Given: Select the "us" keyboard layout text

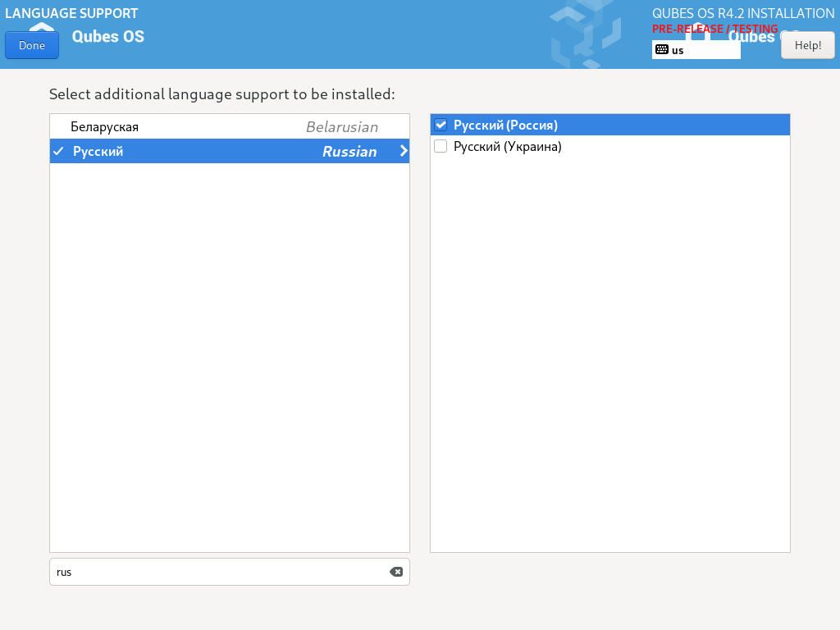Looking at the screenshot, I should click(678, 50).
